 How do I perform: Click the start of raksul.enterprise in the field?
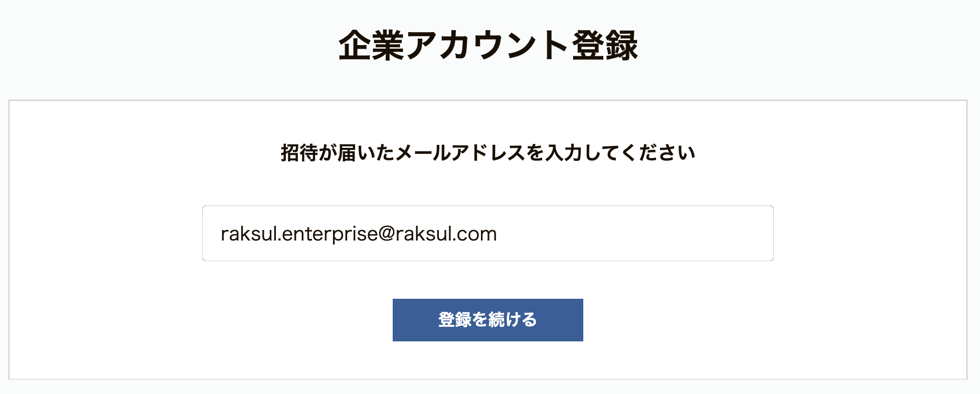(x=221, y=234)
